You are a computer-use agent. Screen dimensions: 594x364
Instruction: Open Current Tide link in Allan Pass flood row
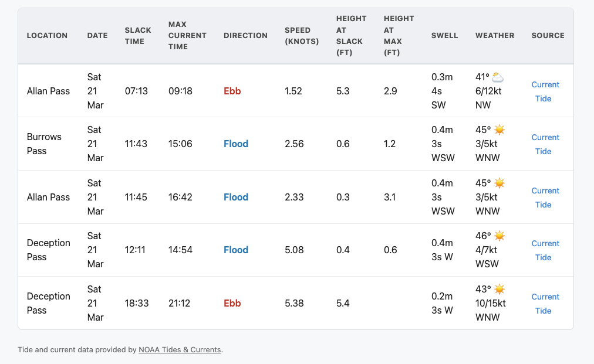[x=545, y=198]
